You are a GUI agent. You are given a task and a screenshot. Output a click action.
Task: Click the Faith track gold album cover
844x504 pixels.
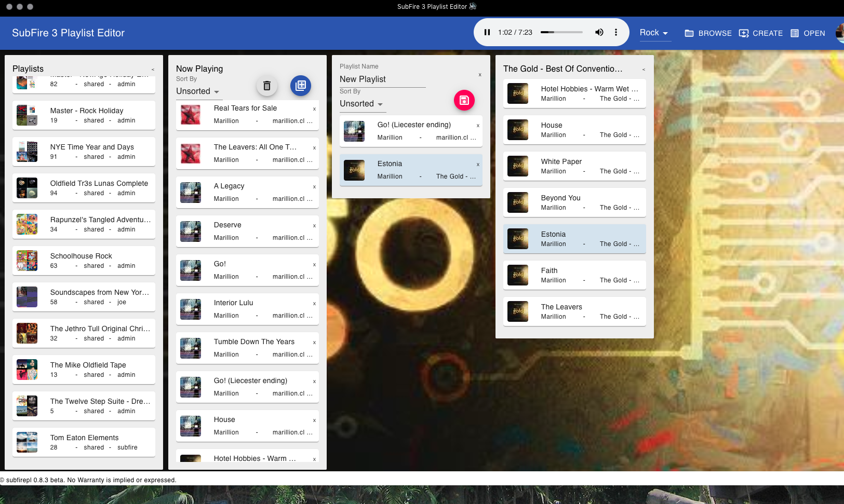(518, 275)
